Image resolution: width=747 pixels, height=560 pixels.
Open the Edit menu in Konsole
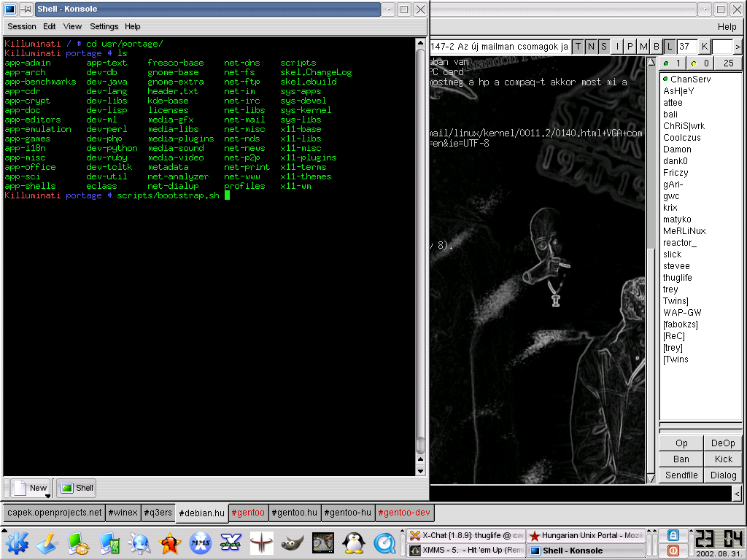click(50, 26)
